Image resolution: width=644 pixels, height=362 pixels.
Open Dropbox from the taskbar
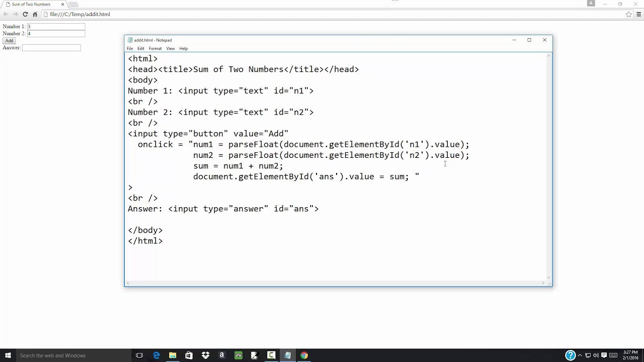coord(205,355)
